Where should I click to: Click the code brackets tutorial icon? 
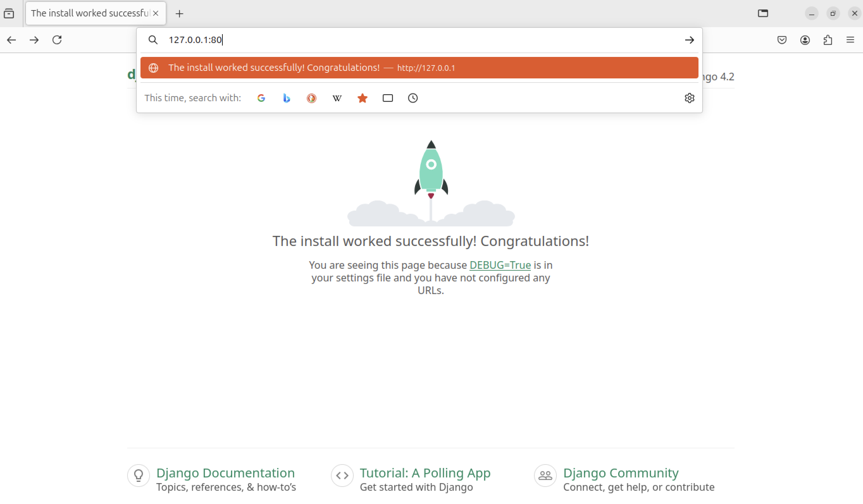click(x=342, y=476)
